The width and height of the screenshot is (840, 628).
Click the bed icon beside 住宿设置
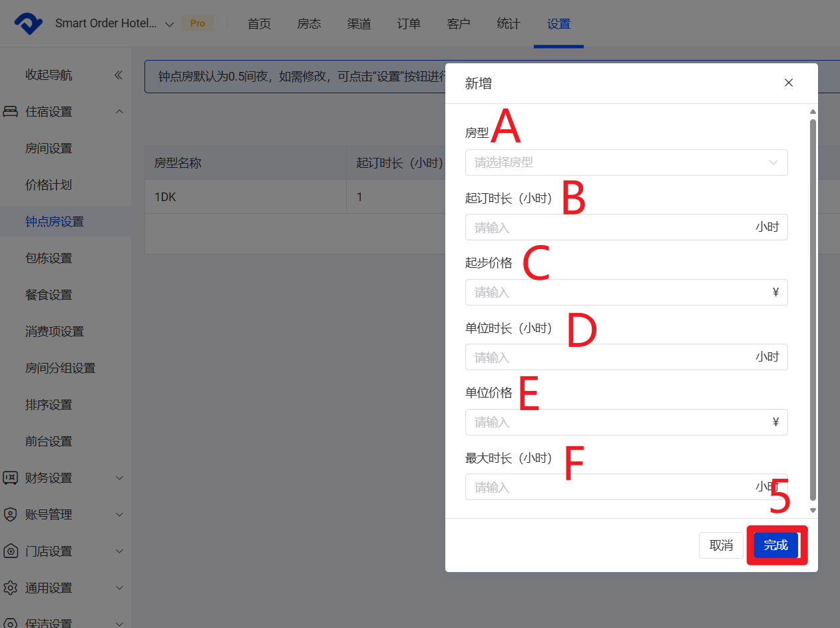(11, 112)
